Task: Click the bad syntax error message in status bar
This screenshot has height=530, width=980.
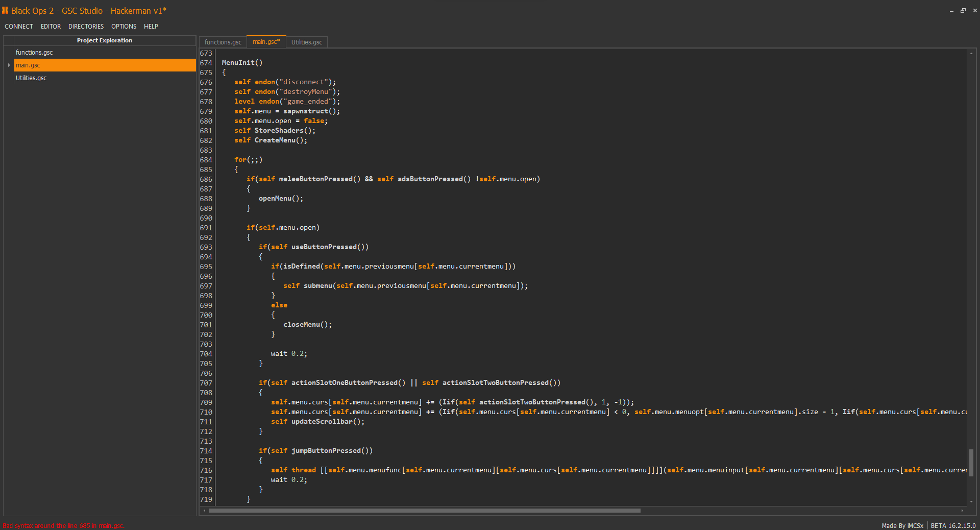Action: pos(64,525)
